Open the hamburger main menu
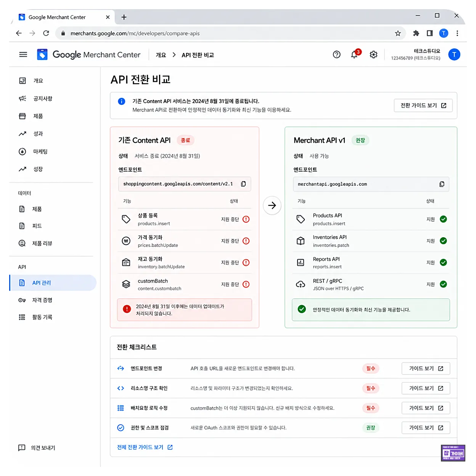Viewport: 476px width, 476px height. point(23,55)
